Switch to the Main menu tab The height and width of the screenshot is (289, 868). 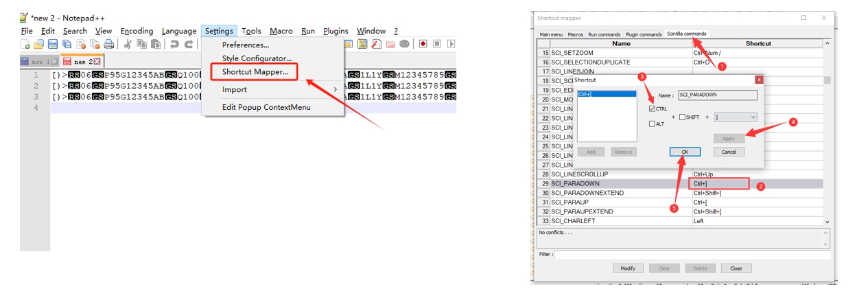(x=551, y=34)
